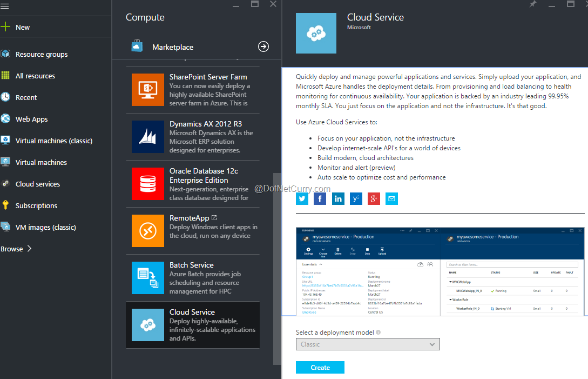The height and width of the screenshot is (379, 588).
Task: Click Virtual machines (classic) text label
Action: point(54,141)
